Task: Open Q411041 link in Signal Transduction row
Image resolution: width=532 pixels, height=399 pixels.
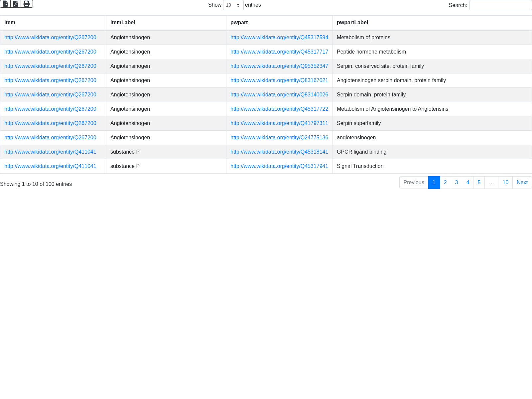Action: pos(50,166)
